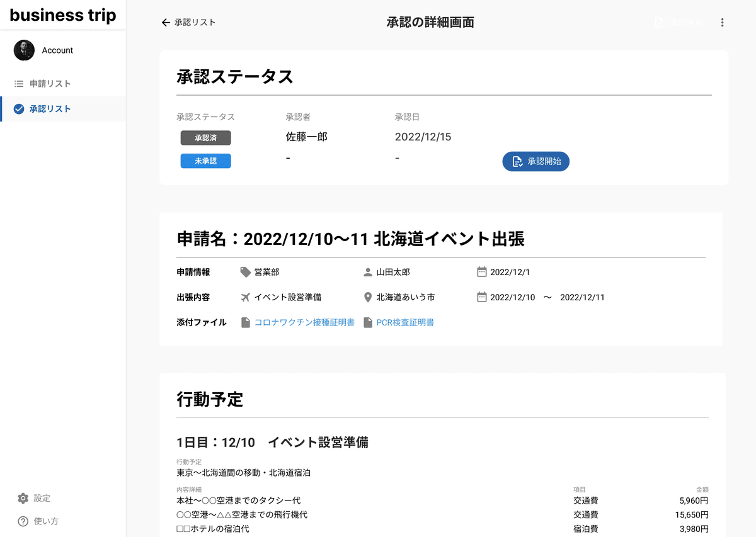This screenshot has height=537, width=756.
Task: Click the 申請名 request title heading
Action: (x=350, y=239)
